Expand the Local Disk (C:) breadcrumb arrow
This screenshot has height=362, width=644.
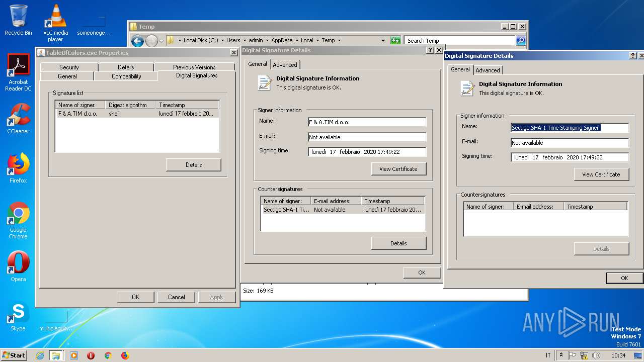coord(222,41)
